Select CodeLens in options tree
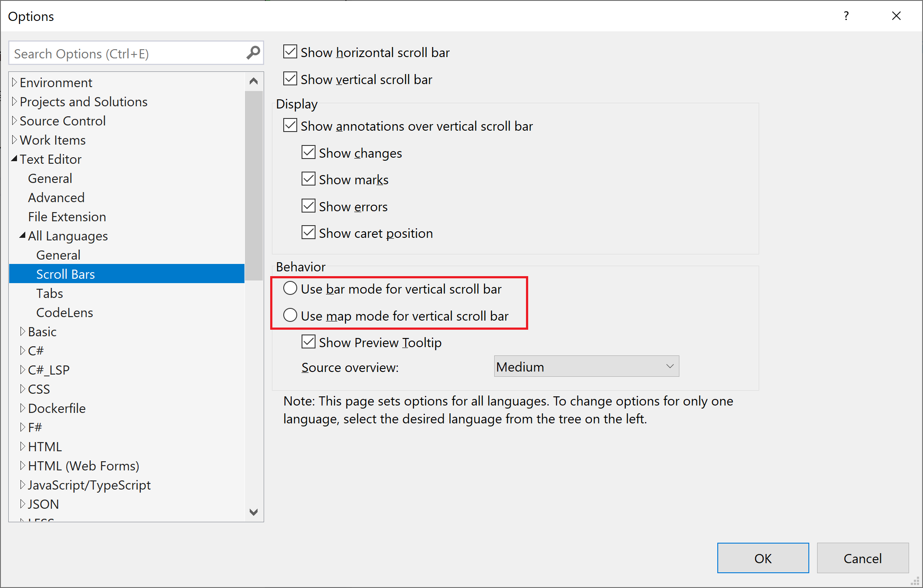 pos(64,312)
